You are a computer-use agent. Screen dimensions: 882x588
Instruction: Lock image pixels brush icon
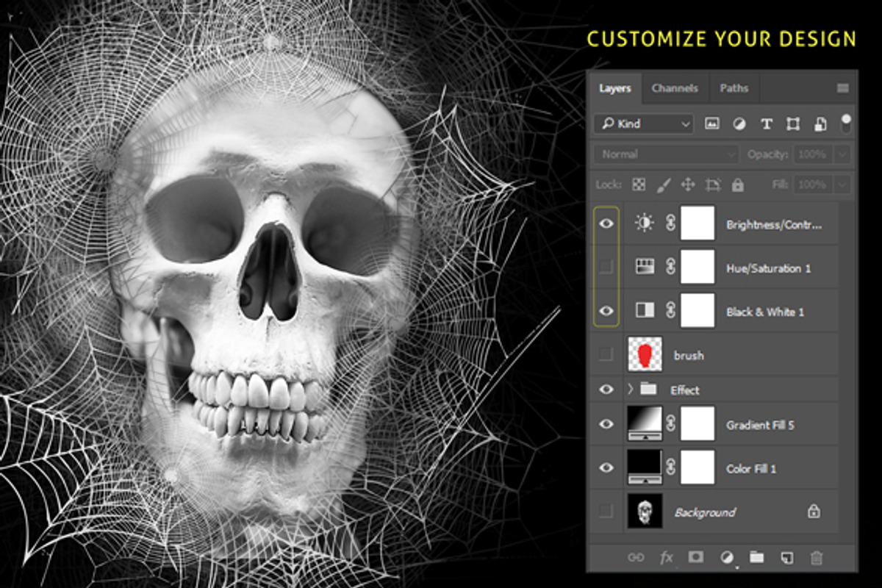(663, 184)
